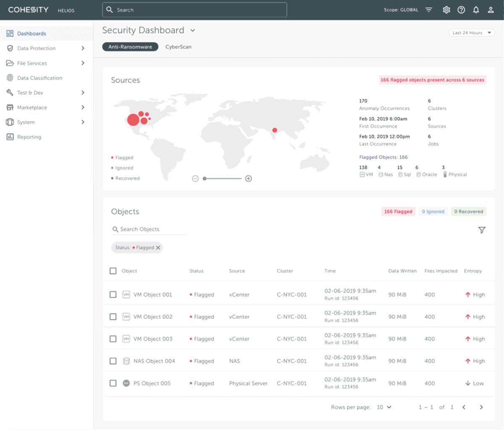Open Reporting in the sidebar
The height and width of the screenshot is (430, 504).
pos(29,137)
